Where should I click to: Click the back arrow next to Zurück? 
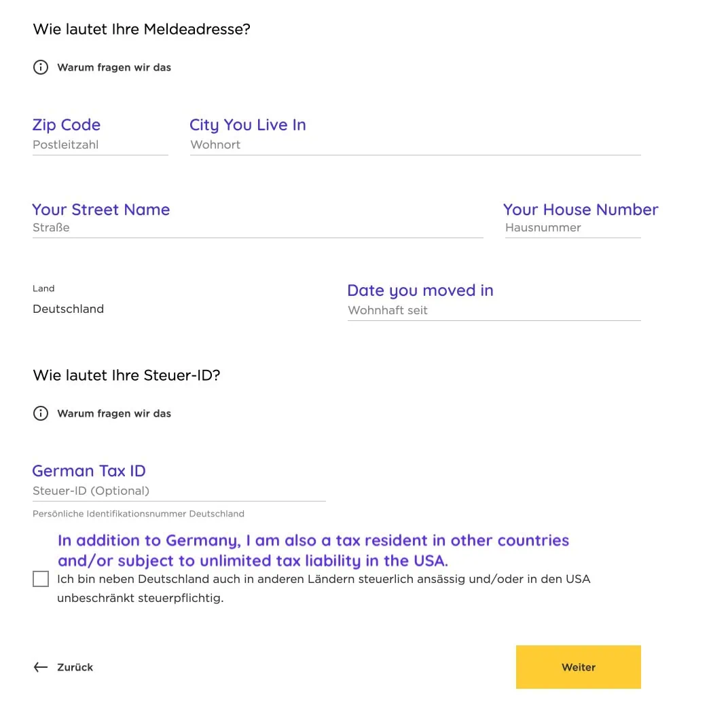pyautogui.click(x=41, y=667)
